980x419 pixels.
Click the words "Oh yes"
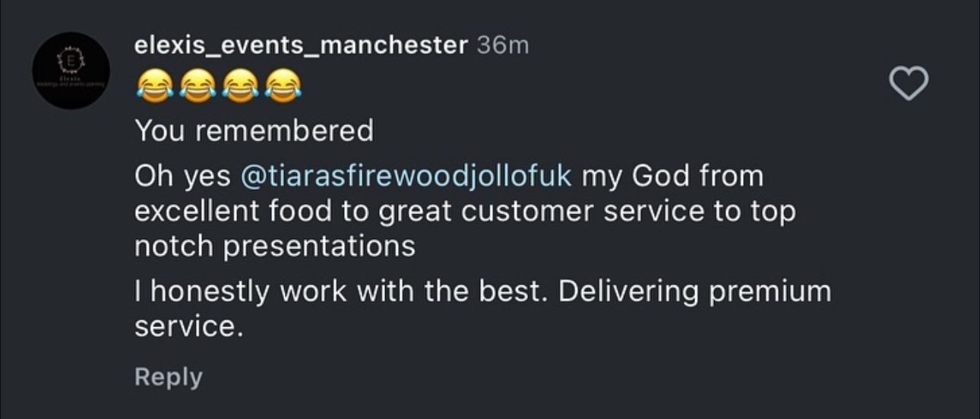pyautogui.click(x=182, y=176)
